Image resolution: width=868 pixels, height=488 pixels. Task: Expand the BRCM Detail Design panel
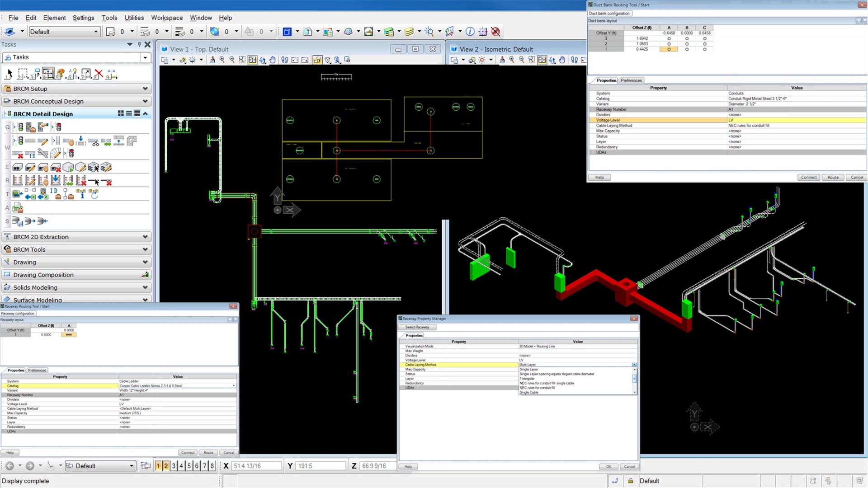(x=146, y=113)
